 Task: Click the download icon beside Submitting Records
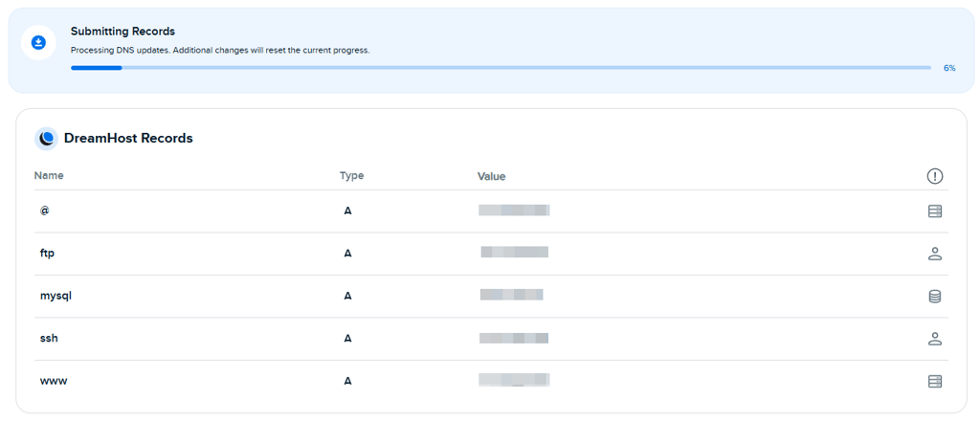coord(38,42)
